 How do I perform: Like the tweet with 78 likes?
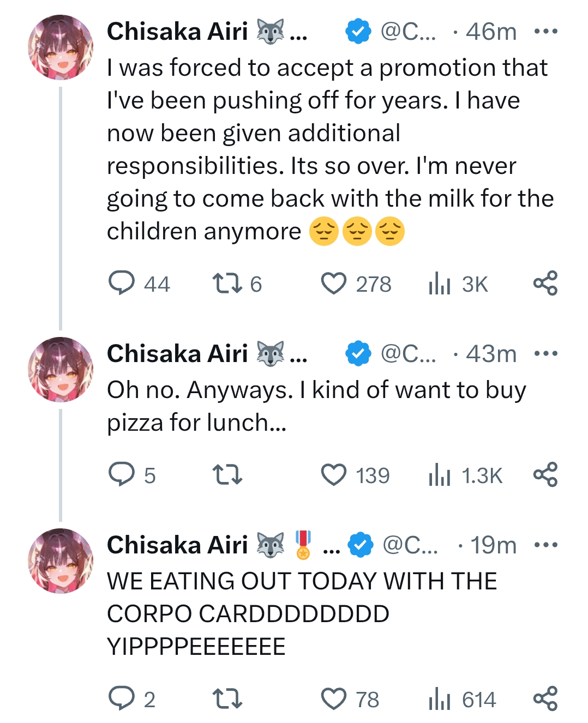coord(333,698)
